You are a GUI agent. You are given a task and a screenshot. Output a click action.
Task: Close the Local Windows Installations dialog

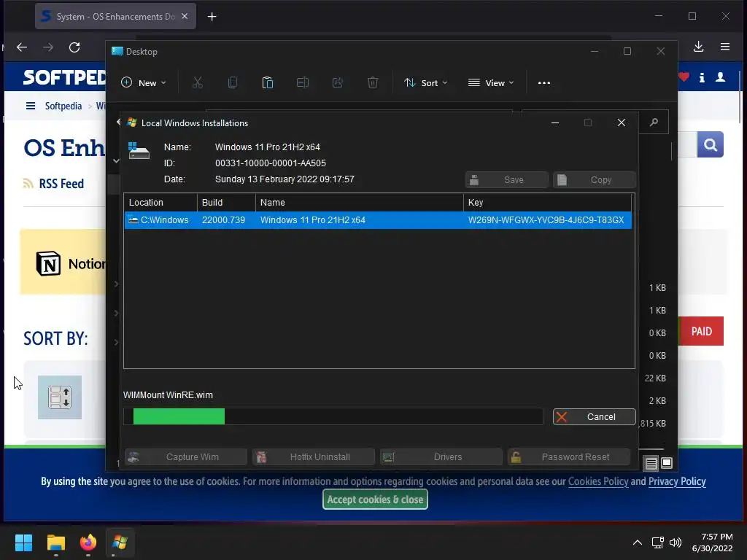tap(622, 122)
